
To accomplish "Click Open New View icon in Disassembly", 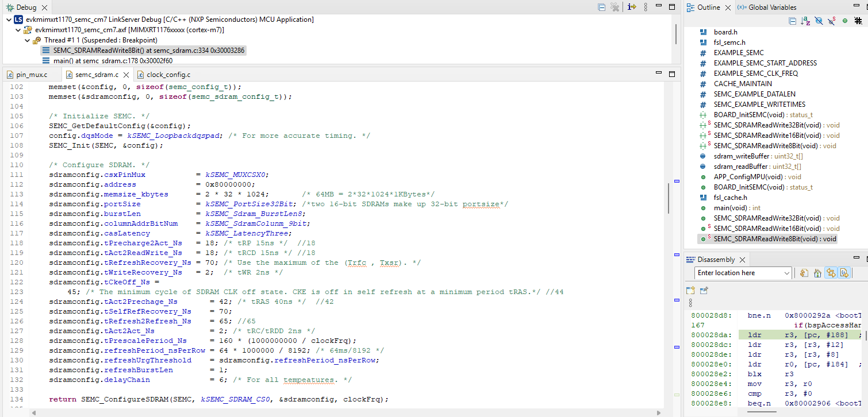I will pyautogui.click(x=690, y=290).
